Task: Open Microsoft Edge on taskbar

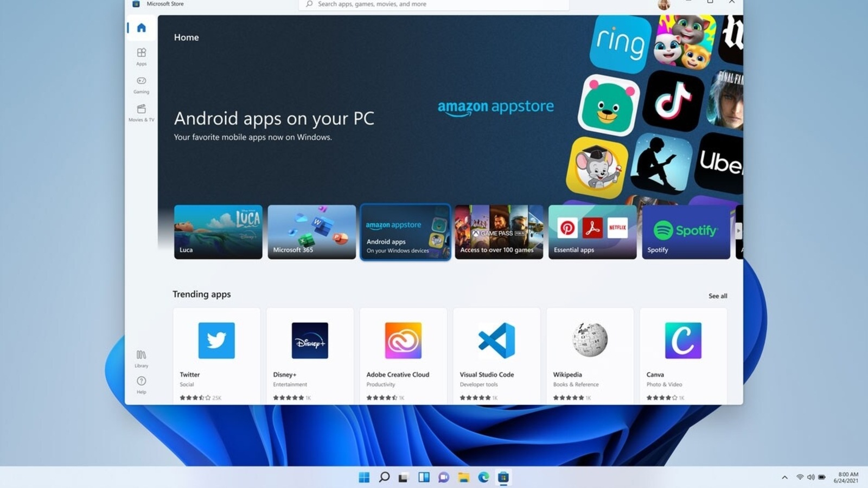Action: (483, 477)
